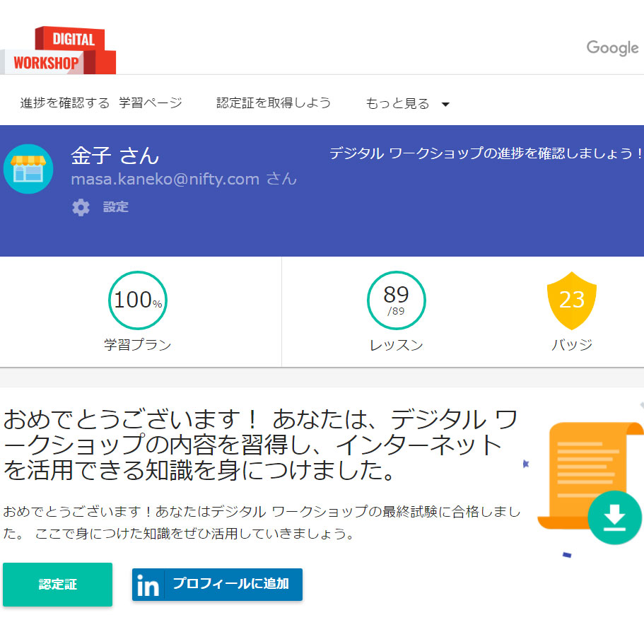Click the LinkedIn "in" logo
The image size is (644, 644).
(x=148, y=585)
